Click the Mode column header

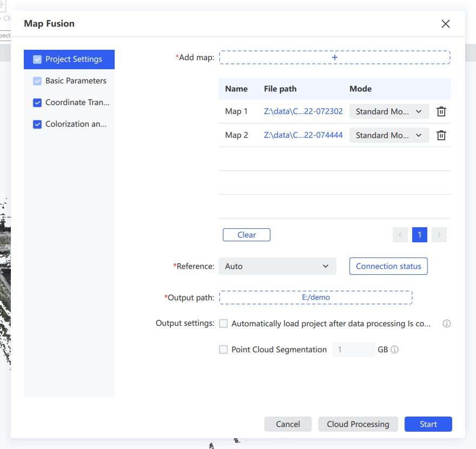click(360, 89)
